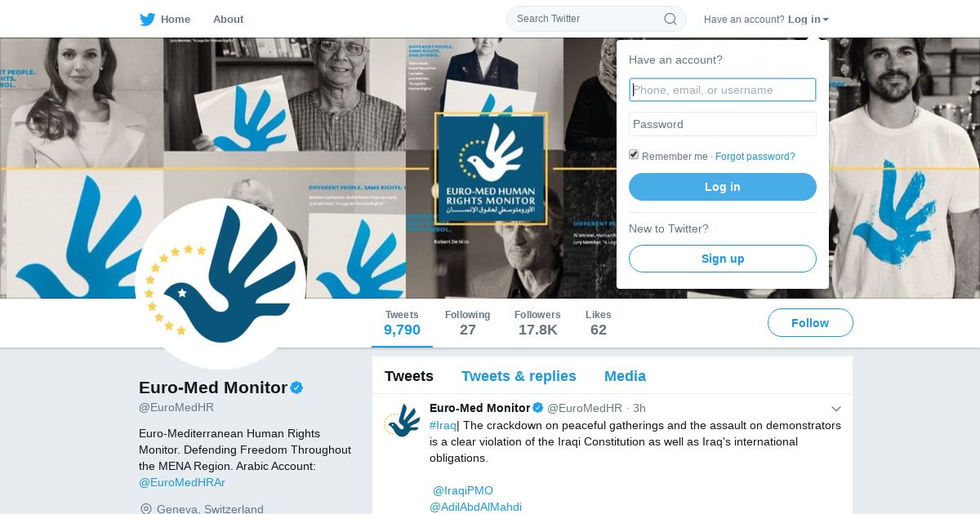The image size is (980, 514).
Task: Follow the Euro-Med Monitor account
Action: [810, 323]
